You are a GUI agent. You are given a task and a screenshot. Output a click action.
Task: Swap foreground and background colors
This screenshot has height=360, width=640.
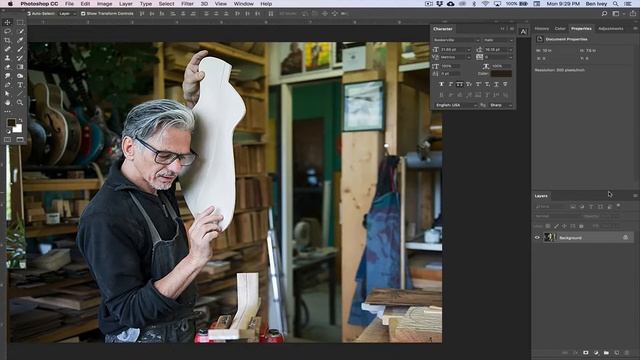click(20, 120)
